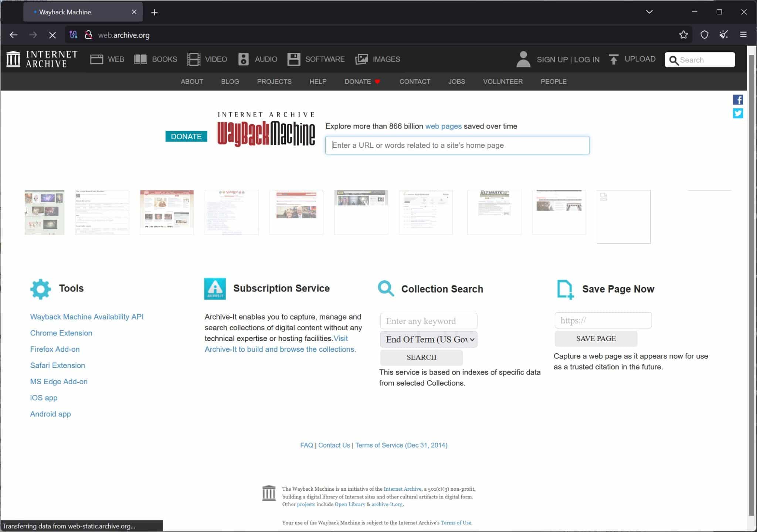Open Firefox tracking protection shield icon
757x532 pixels.
(x=705, y=35)
